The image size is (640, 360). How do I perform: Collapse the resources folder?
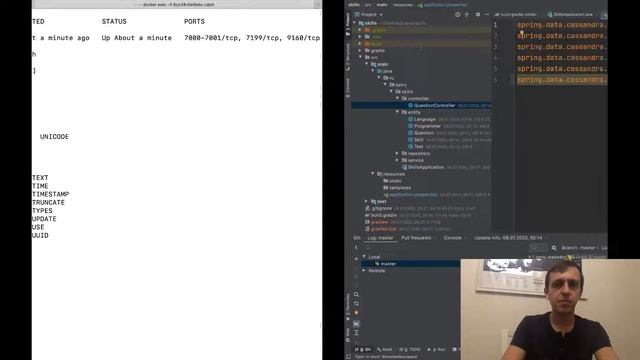373,174
